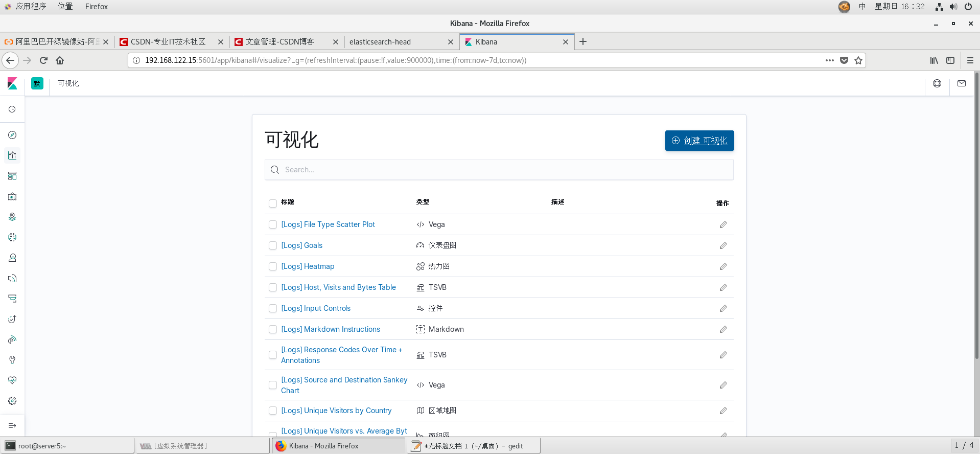Check the [Logs] Unique Visitors by Country row
The width and height of the screenshot is (980, 454).
click(273, 411)
